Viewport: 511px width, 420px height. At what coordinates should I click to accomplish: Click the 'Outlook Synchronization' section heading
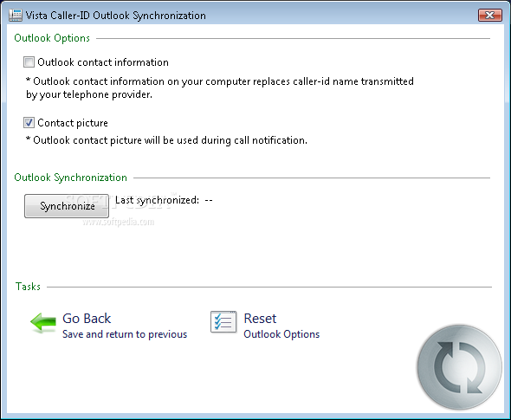click(x=70, y=178)
